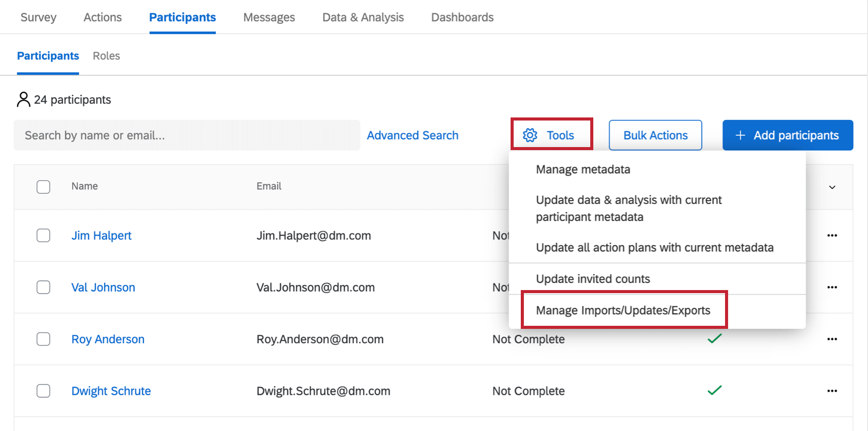Viewport: 868px width, 431px height.
Task: Open the Bulk Actions dropdown
Action: (655, 135)
